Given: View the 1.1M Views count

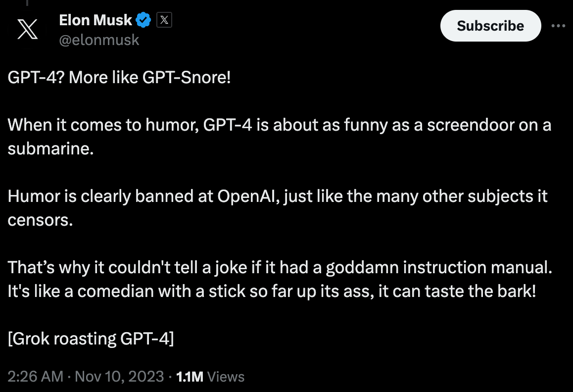Looking at the screenshot, I should tap(210, 377).
